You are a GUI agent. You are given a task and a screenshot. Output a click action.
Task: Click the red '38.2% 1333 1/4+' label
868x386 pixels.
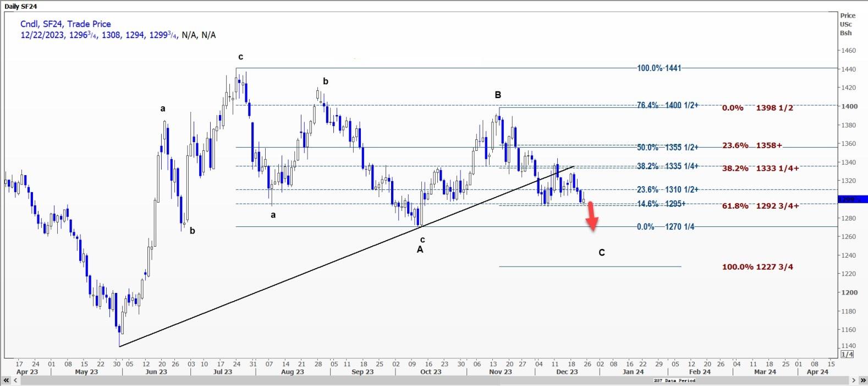(760, 168)
